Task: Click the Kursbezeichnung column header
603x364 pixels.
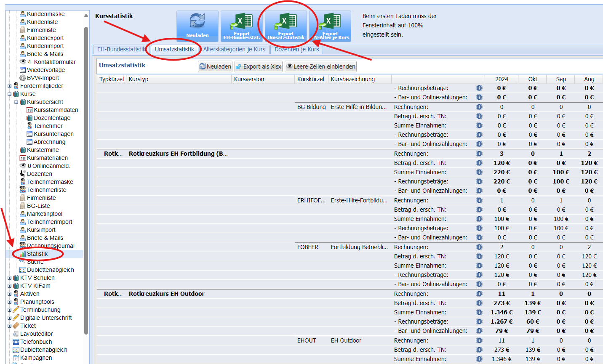Action: [x=352, y=79]
